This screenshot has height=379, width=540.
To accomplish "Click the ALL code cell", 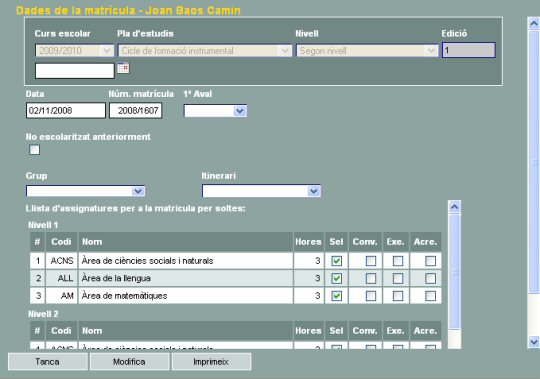I will (61, 278).
